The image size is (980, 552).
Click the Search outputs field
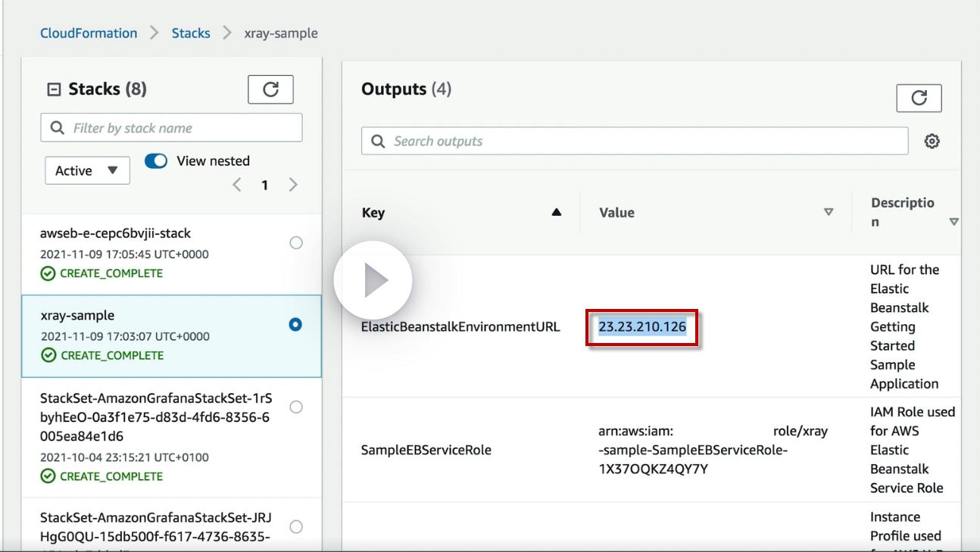coord(635,142)
